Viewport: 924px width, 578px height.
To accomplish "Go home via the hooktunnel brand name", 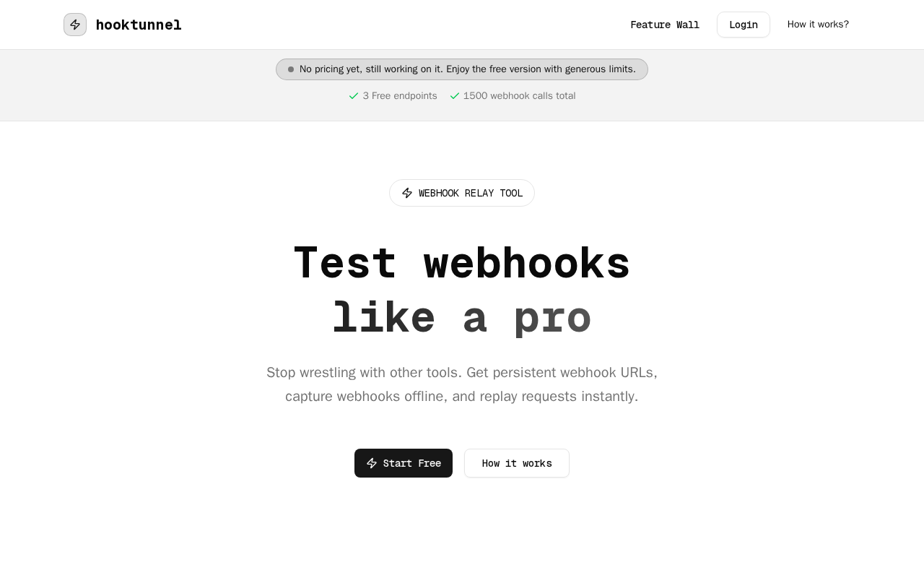I will pos(139,25).
